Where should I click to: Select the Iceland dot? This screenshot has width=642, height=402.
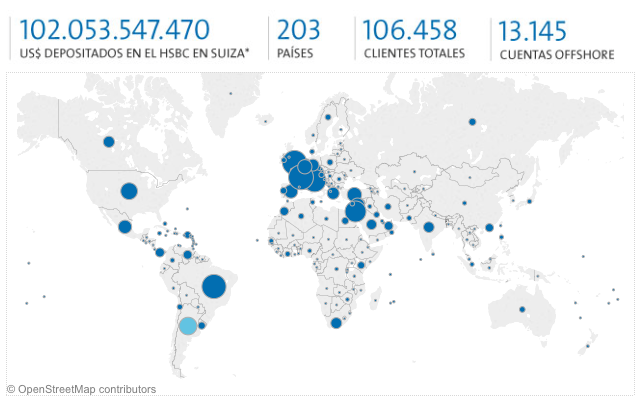pyautogui.click(x=265, y=121)
